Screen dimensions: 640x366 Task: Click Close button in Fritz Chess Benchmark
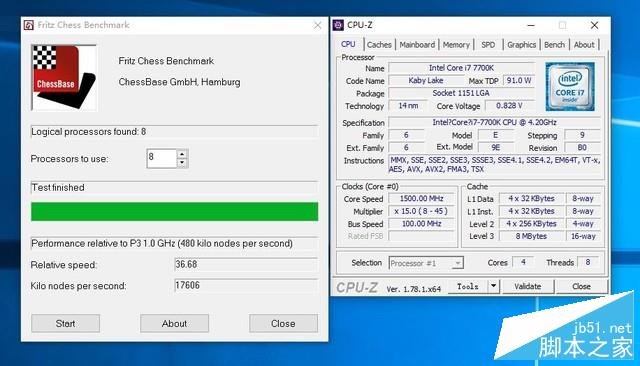tap(283, 323)
